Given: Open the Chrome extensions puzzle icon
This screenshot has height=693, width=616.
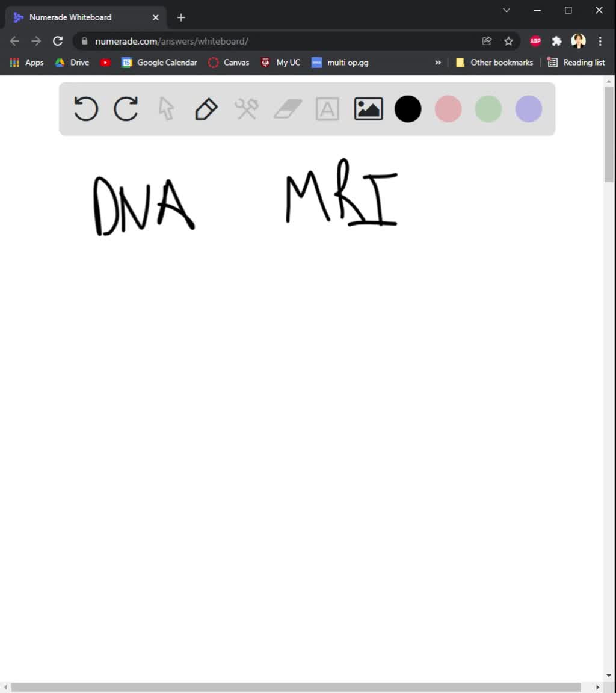Looking at the screenshot, I should point(556,41).
